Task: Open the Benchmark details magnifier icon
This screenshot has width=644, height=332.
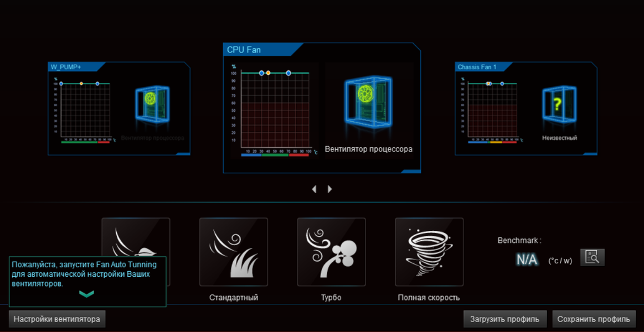Action: (593, 257)
